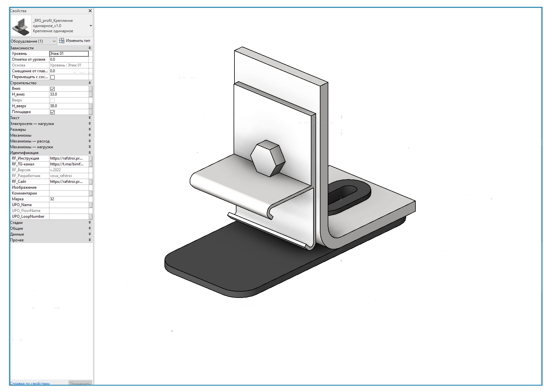Enable the Перемещать с соседними checkbox
Image resolution: width=552 pixels, height=392 pixels.
53,77
